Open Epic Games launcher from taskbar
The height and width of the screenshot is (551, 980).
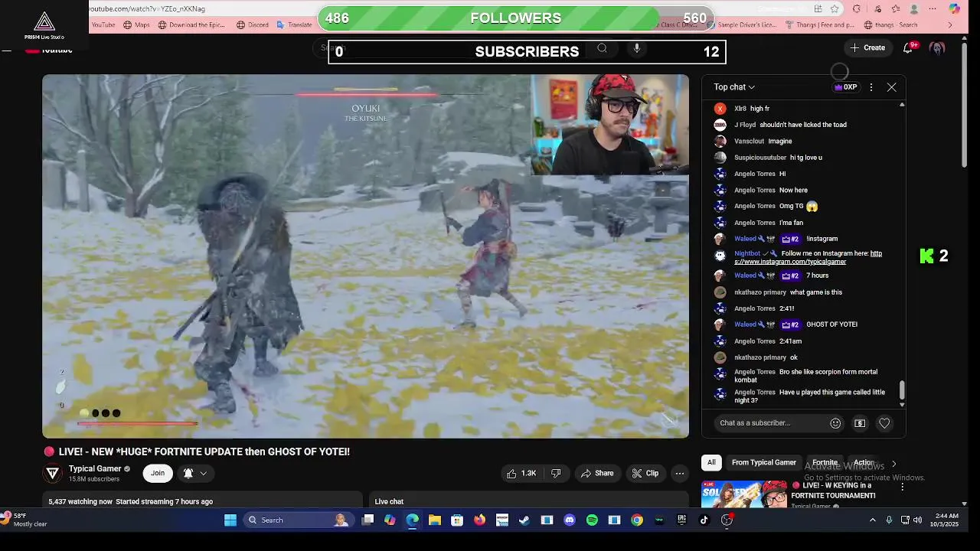681,520
